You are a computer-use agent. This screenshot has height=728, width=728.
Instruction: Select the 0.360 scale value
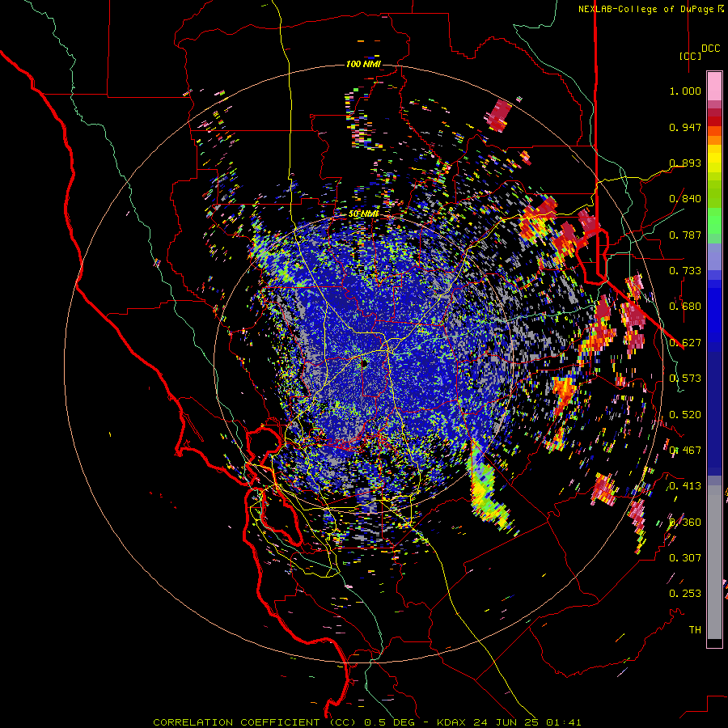point(685,522)
